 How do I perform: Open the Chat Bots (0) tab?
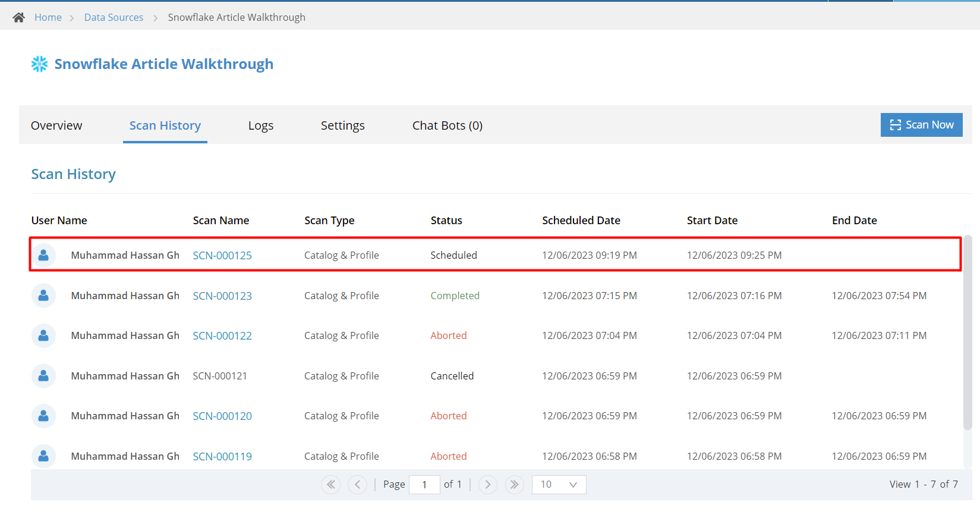(x=448, y=125)
